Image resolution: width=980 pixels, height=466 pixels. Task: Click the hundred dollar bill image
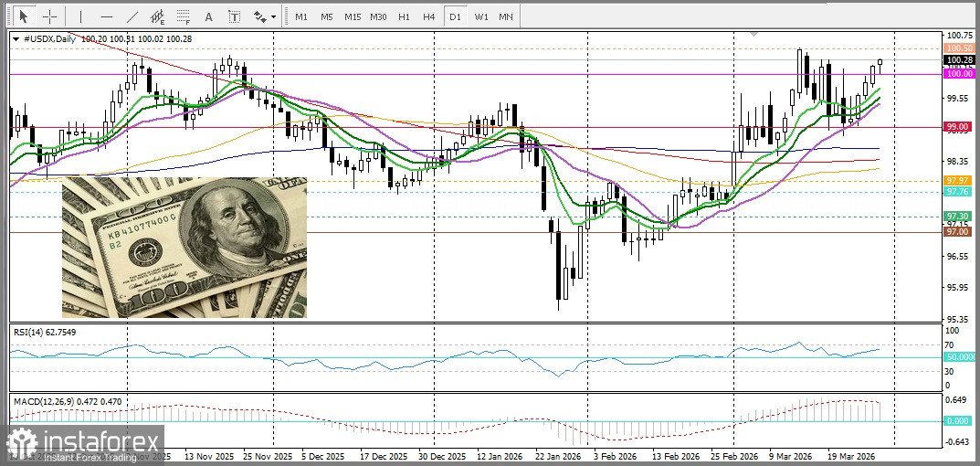[x=184, y=248]
